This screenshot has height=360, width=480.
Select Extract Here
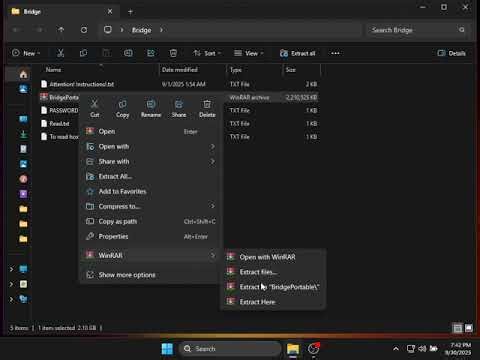tap(273, 302)
